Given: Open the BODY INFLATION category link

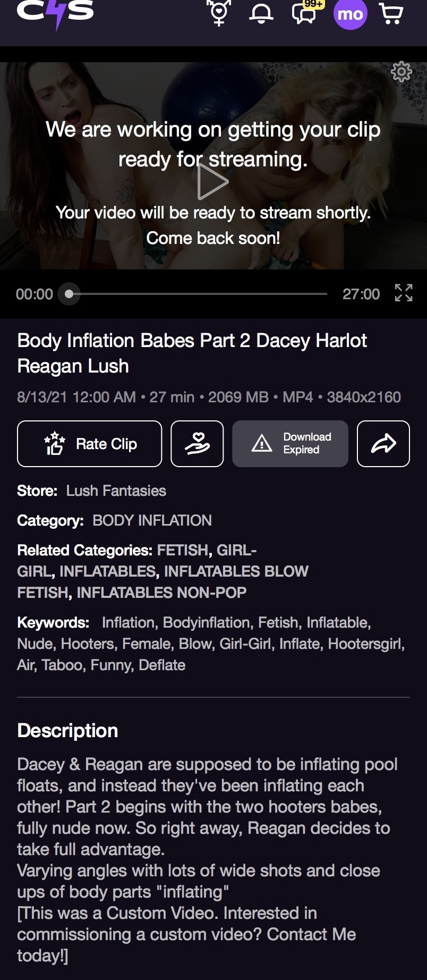Looking at the screenshot, I should point(152,520).
